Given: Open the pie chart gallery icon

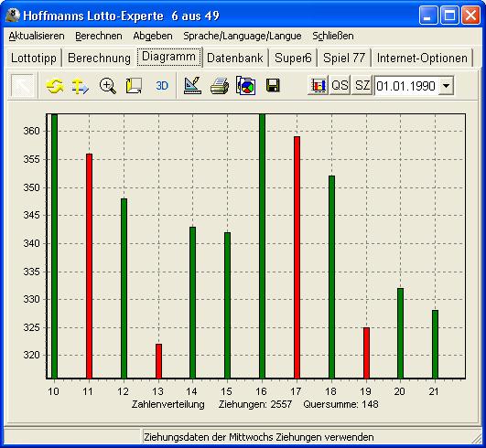Looking at the screenshot, I should pyautogui.click(x=246, y=86).
